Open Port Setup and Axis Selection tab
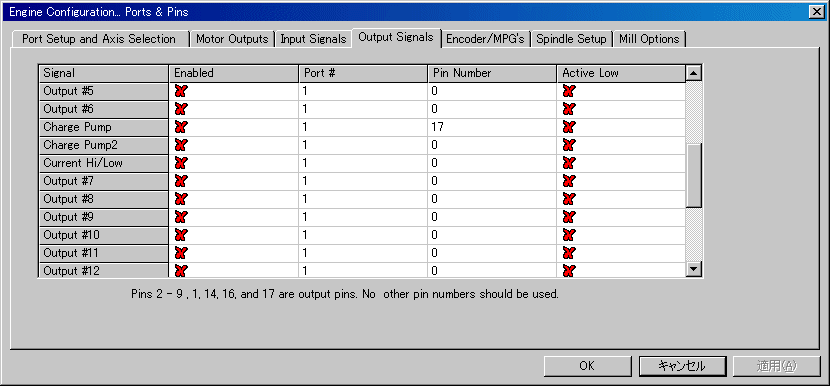This screenshot has height=386, width=830. 99,39
